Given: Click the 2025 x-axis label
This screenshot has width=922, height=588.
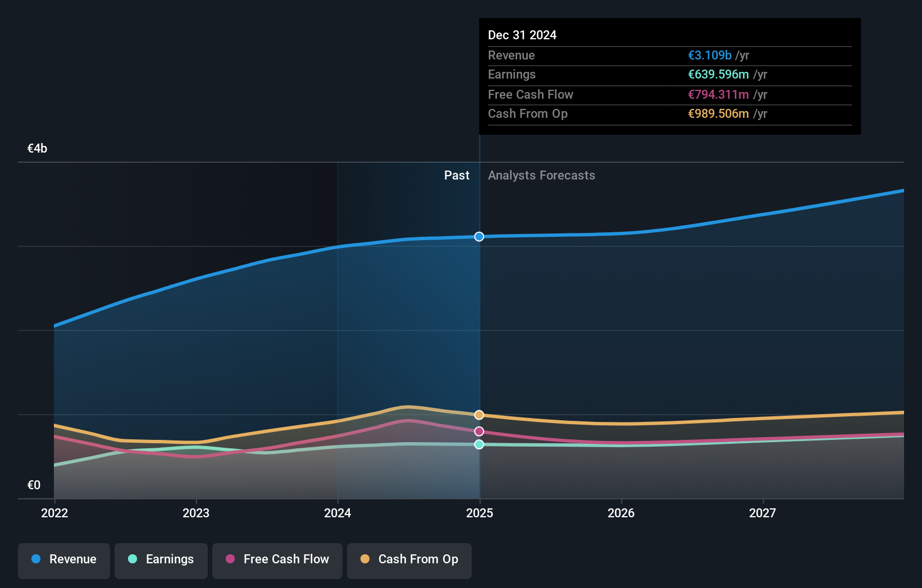Looking at the screenshot, I should tap(480, 513).
